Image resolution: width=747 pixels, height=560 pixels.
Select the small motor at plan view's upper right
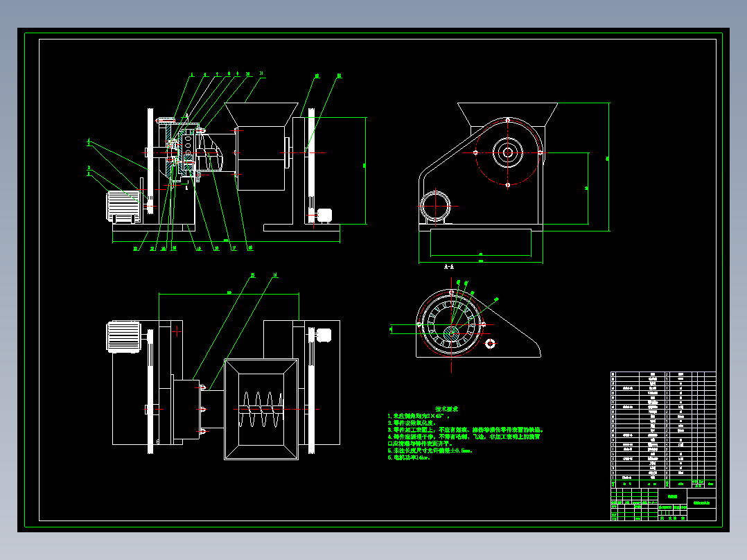[x=324, y=335]
